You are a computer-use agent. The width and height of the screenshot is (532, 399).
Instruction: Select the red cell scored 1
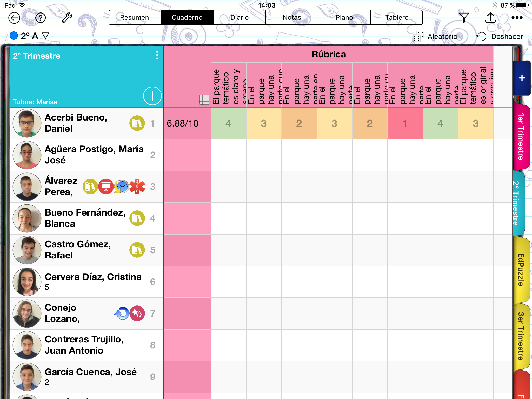[405, 123]
